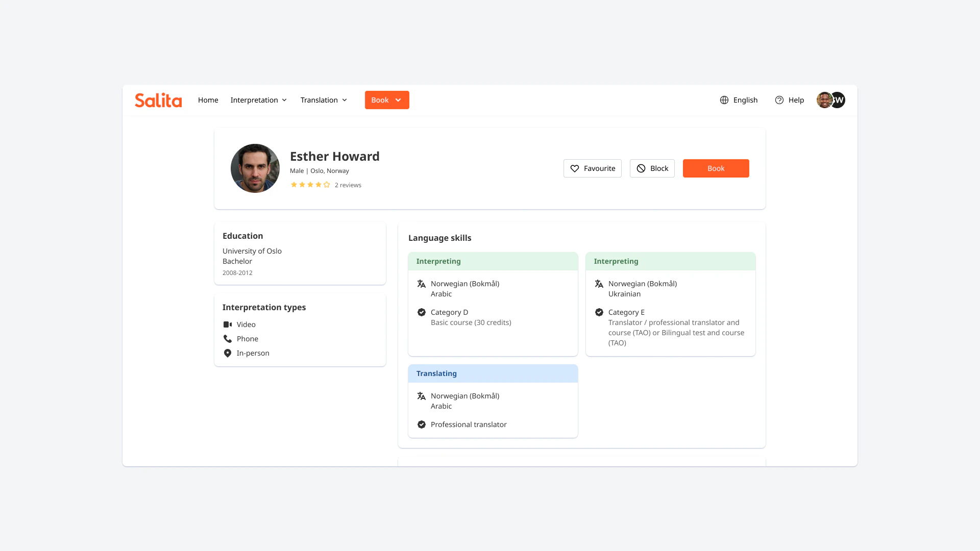This screenshot has height=551, width=980.
Task: Click the In-person location pin icon
Action: coord(228,353)
